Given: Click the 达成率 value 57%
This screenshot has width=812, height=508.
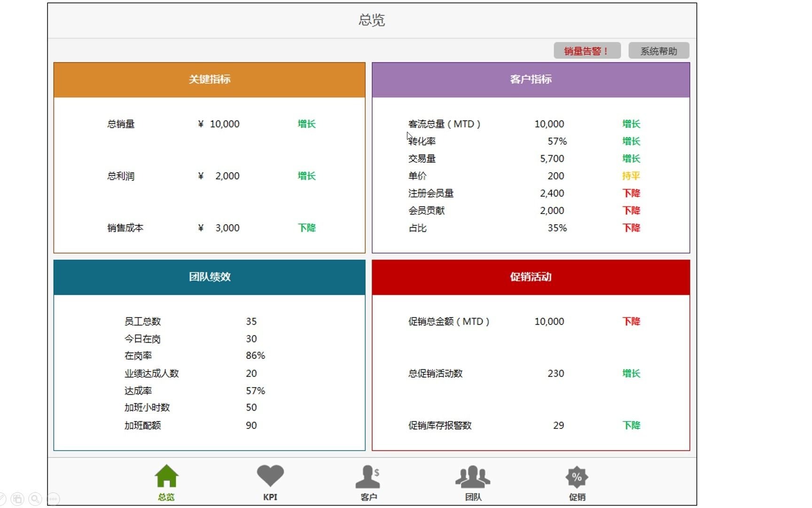Looking at the screenshot, I should [256, 391].
